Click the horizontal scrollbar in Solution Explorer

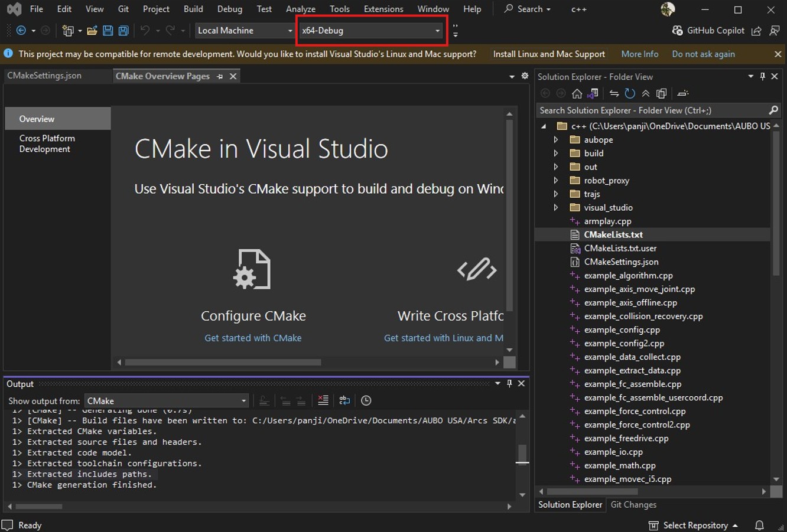click(592, 491)
